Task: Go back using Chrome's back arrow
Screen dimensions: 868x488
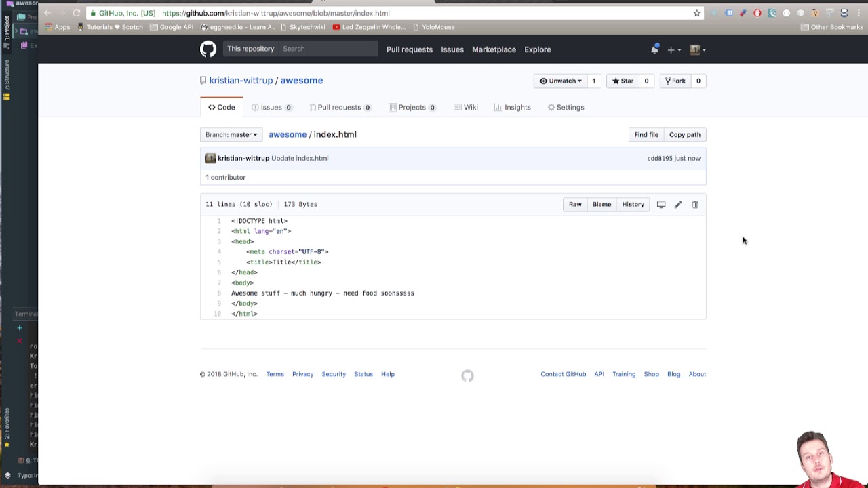Action: [x=46, y=13]
